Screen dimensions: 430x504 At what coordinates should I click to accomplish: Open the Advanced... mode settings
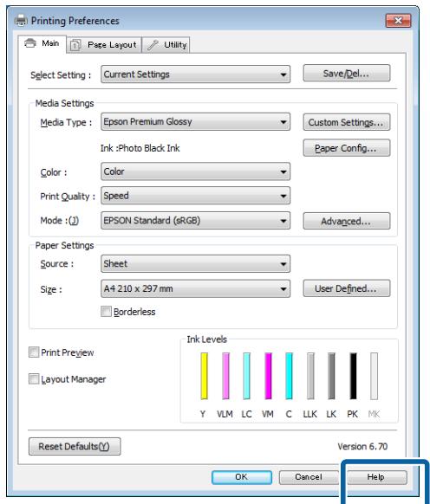(x=346, y=221)
